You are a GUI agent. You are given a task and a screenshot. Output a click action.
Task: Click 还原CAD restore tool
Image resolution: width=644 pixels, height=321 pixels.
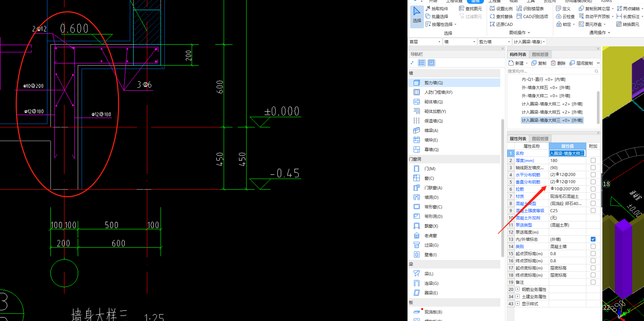[501, 24]
